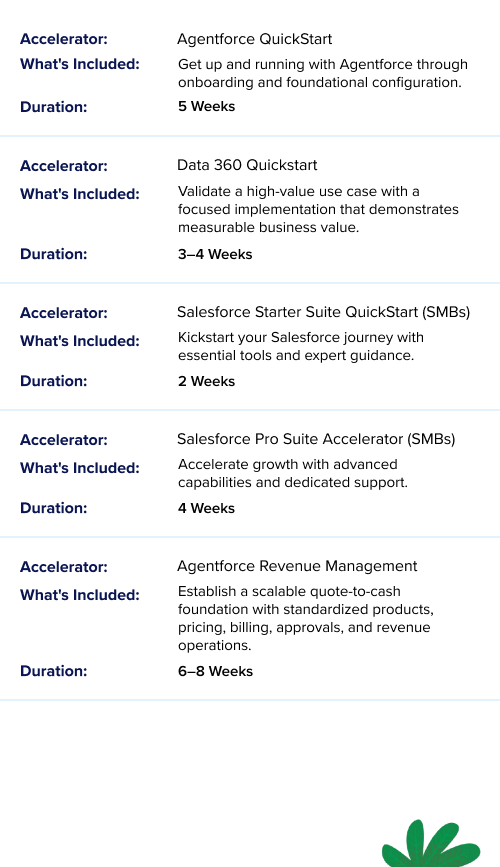The height and width of the screenshot is (867, 500).
Task: Click the green plant illustration icon
Action: pyautogui.click(x=431, y=844)
